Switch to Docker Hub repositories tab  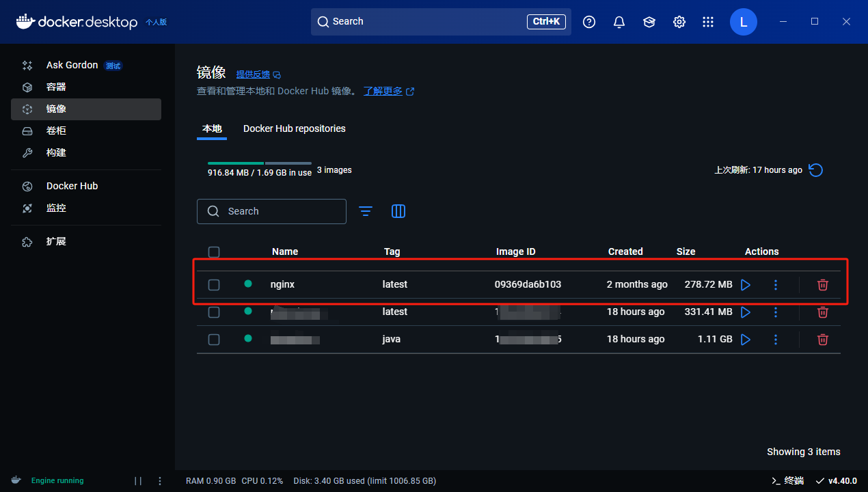click(295, 128)
